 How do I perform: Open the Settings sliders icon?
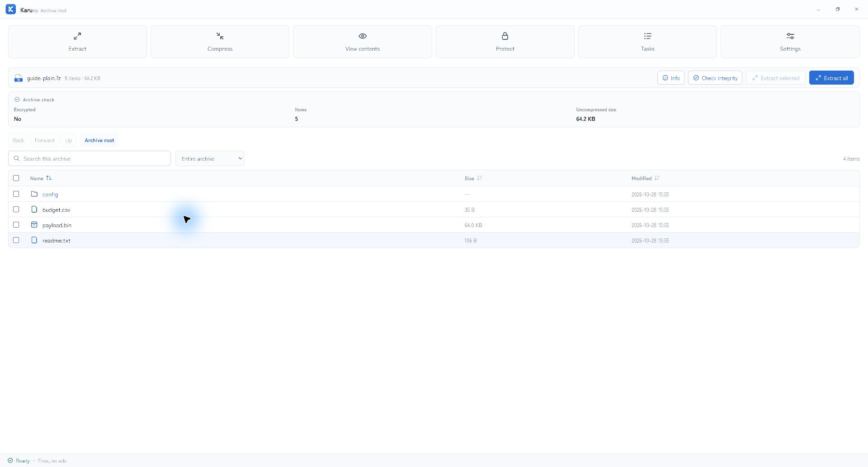click(790, 36)
